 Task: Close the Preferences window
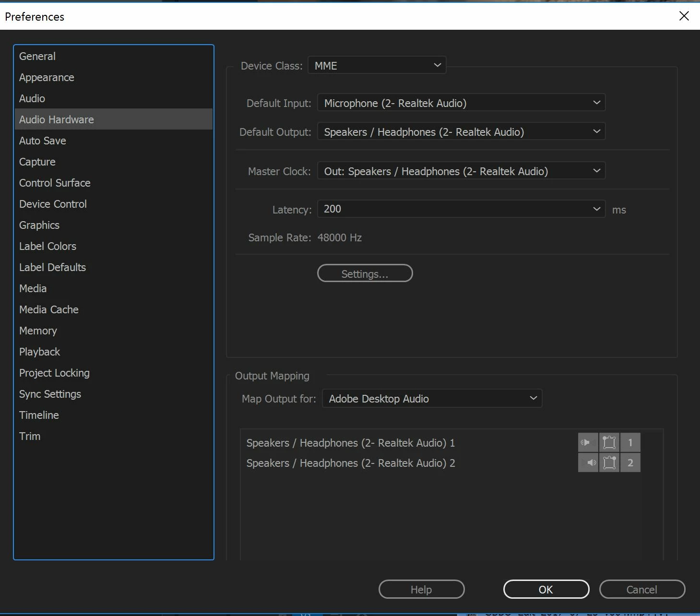[684, 16]
